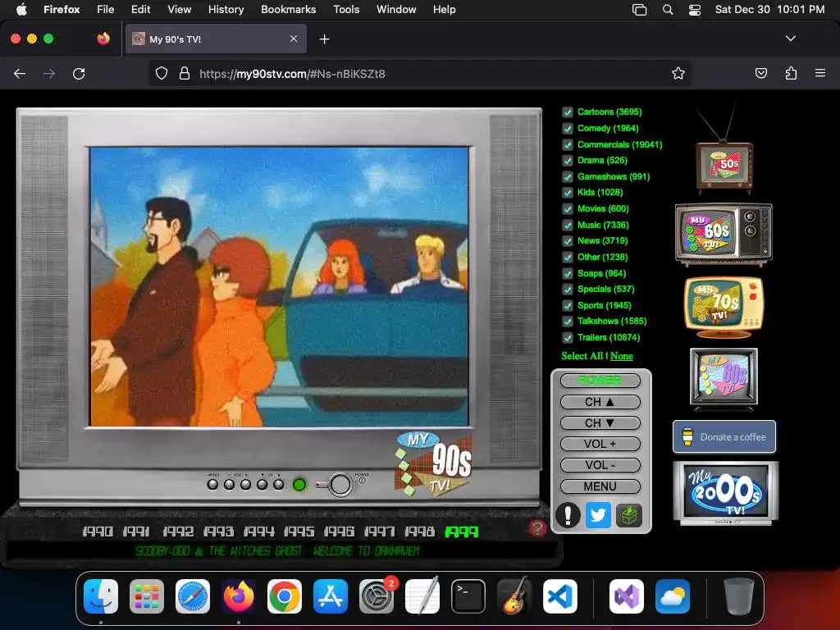This screenshot has width=840, height=630.
Task: Click the CH up button
Action: pyautogui.click(x=600, y=402)
